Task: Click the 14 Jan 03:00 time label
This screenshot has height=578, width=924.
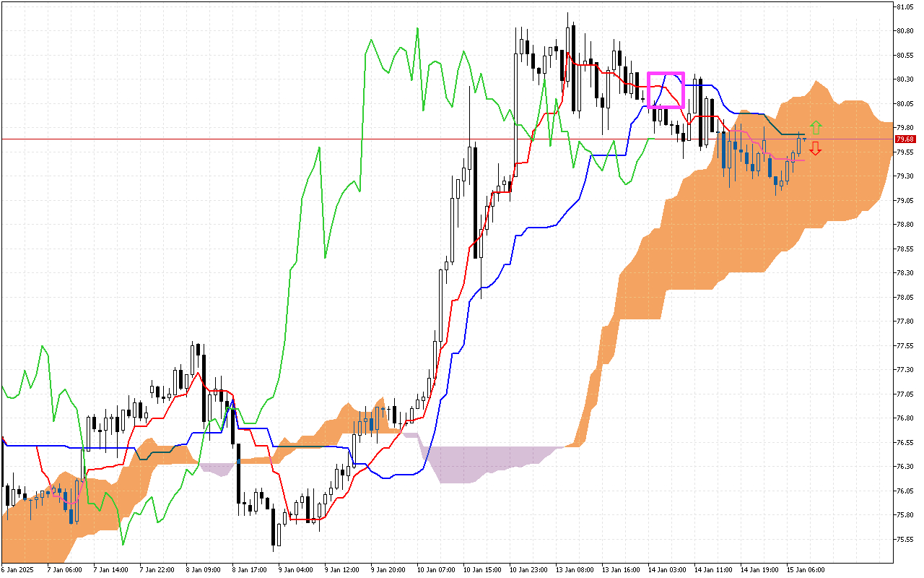Action: coord(668,570)
